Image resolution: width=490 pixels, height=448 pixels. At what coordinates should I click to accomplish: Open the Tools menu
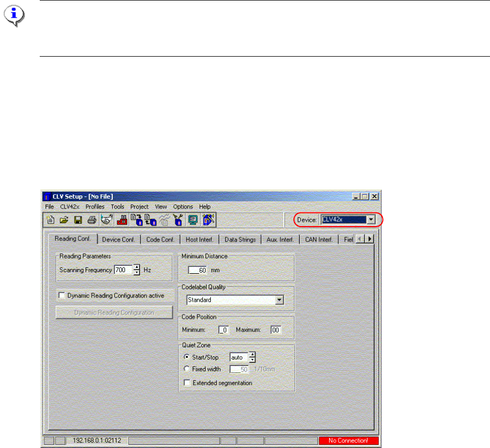tap(118, 207)
